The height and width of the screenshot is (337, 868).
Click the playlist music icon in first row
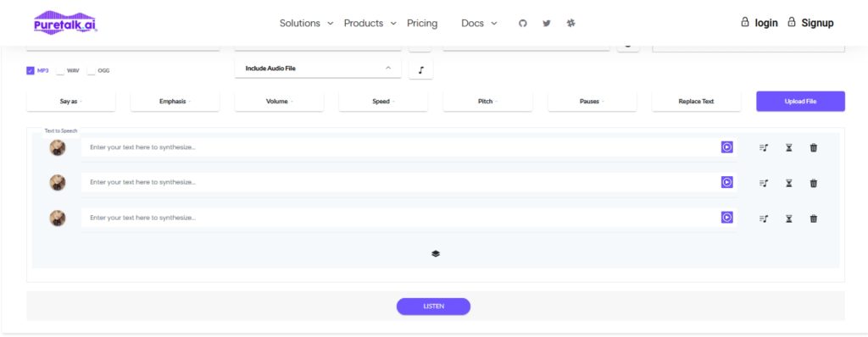click(764, 147)
